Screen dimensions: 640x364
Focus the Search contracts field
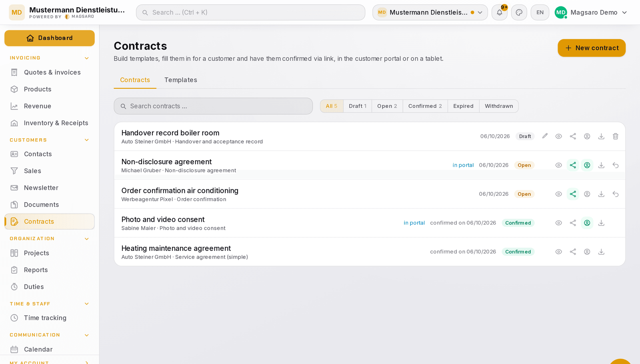pos(213,106)
